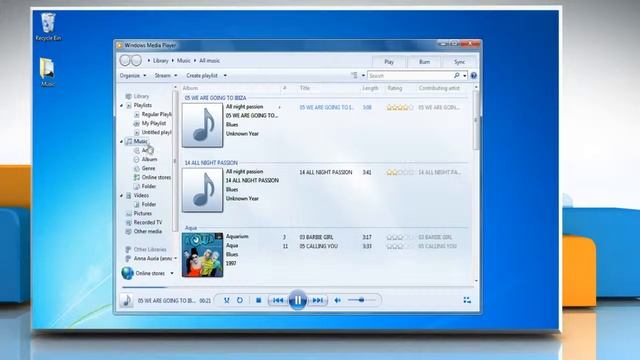Image resolution: width=640 pixels, height=360 pixels.
Task: Adjust the volume slider
Action: (362, 300)
